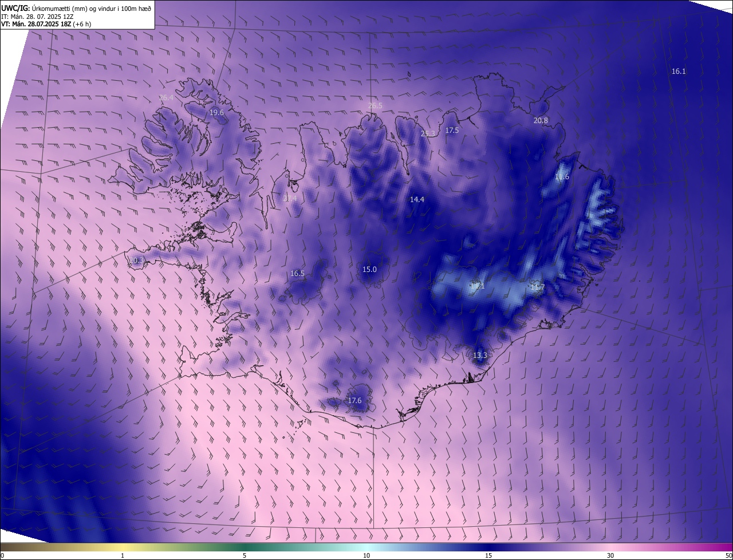Select the 11.7 map value
Screen dimensions: 733x560
pos(537,287)
